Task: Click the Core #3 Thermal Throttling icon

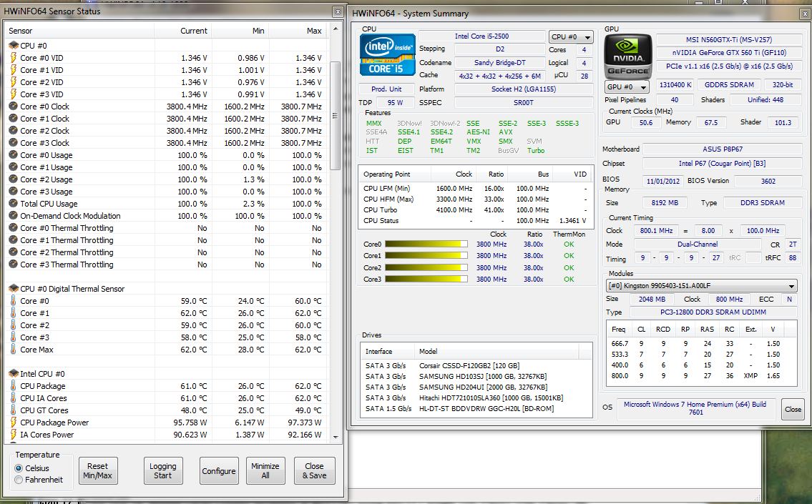Action: point(14,265)
